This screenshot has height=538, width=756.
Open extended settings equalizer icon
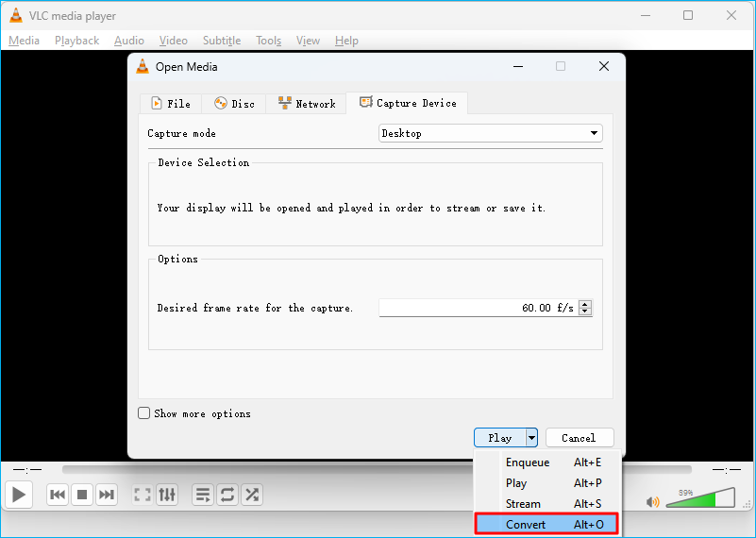coord(167,495)
